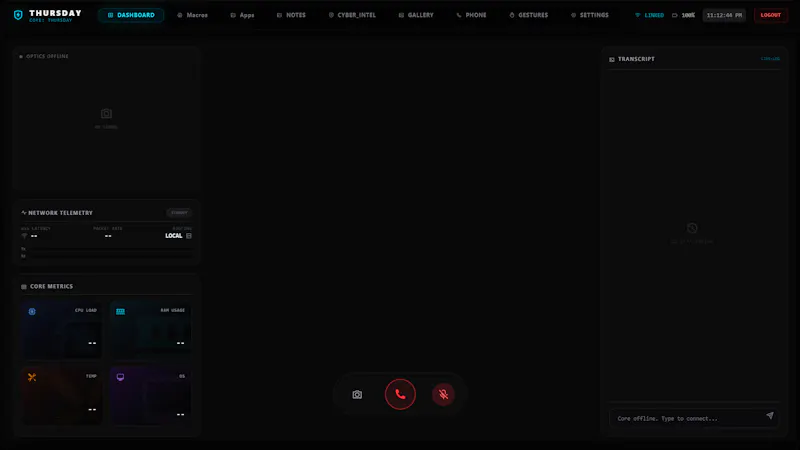
Task: Click the 'RAM USAGE' label
Action: coord(172,310)
